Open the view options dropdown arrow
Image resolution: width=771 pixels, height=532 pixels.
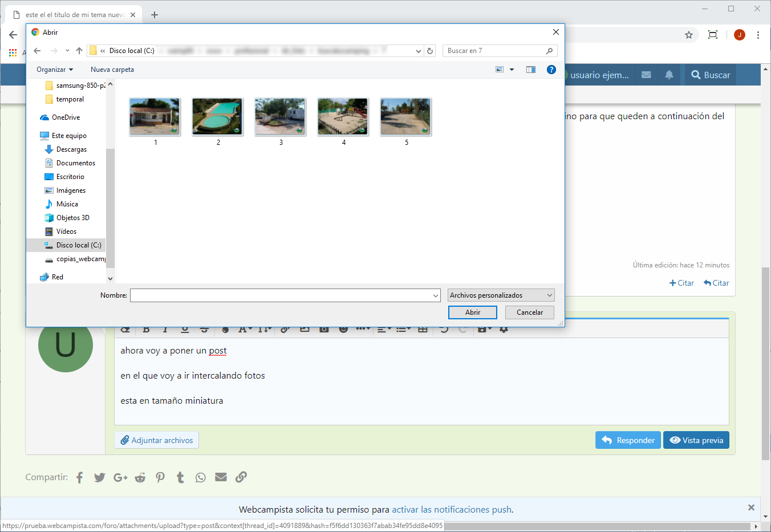click(x=512, y=70)
